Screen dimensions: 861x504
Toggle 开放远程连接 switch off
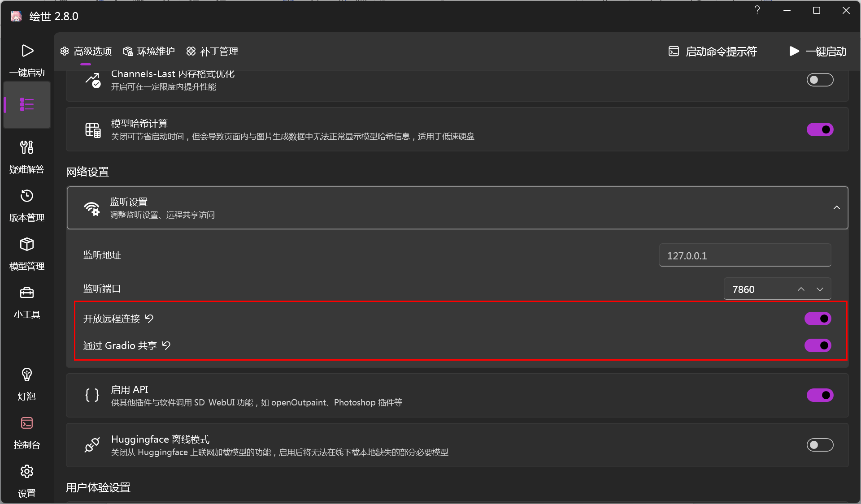click(x=818, y=319)
